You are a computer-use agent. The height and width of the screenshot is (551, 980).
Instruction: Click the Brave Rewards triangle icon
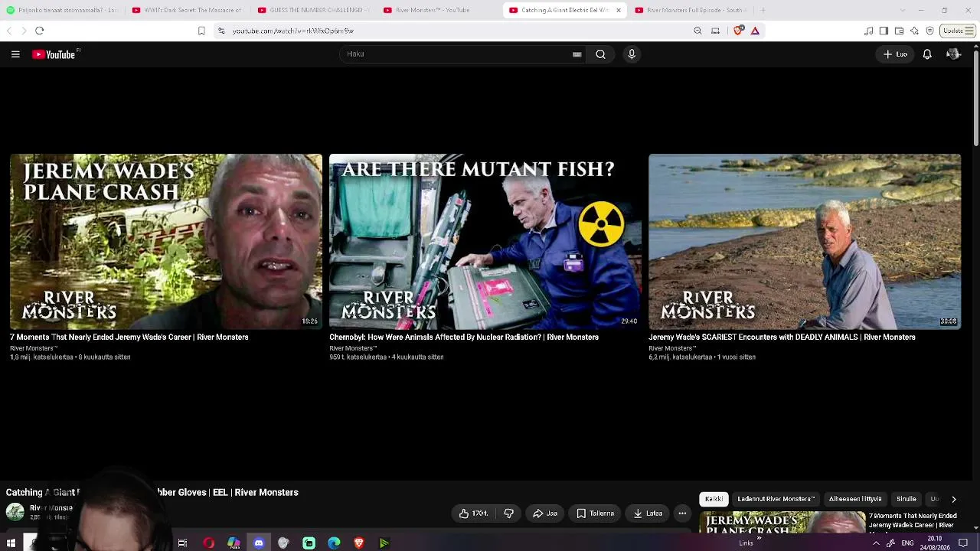[x=755, y=31]
